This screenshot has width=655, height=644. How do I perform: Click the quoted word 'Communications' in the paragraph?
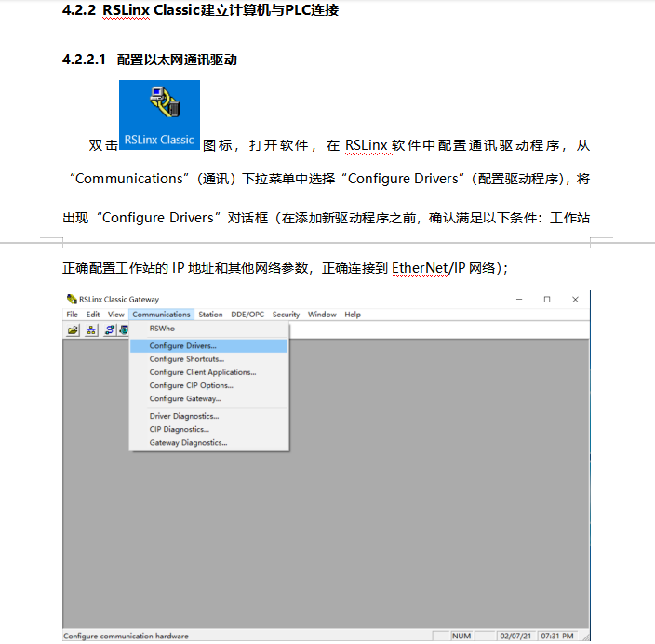click(x=129, y=179)
